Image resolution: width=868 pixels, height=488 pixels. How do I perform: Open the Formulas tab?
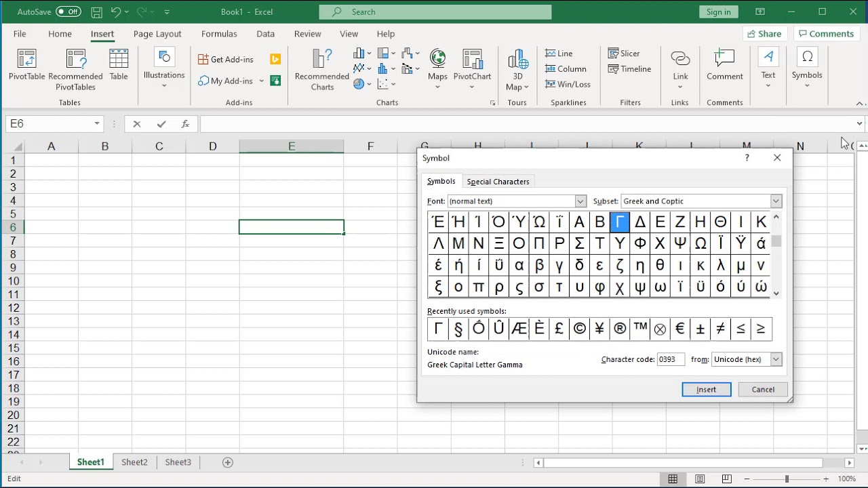(219, 34)
